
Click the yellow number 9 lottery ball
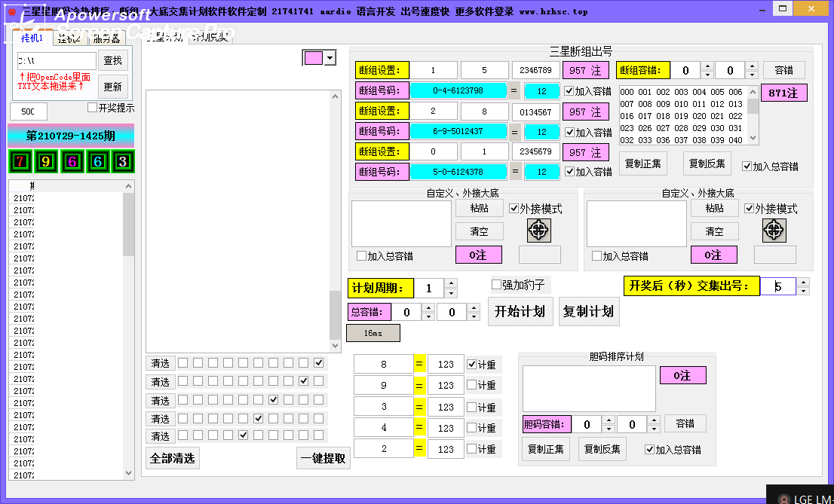(46, 162)
